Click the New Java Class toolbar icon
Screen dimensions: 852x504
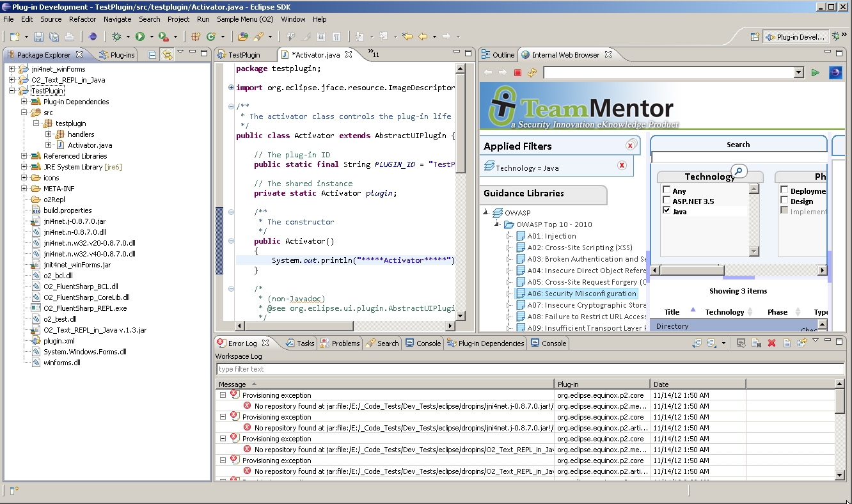[210, 36]
